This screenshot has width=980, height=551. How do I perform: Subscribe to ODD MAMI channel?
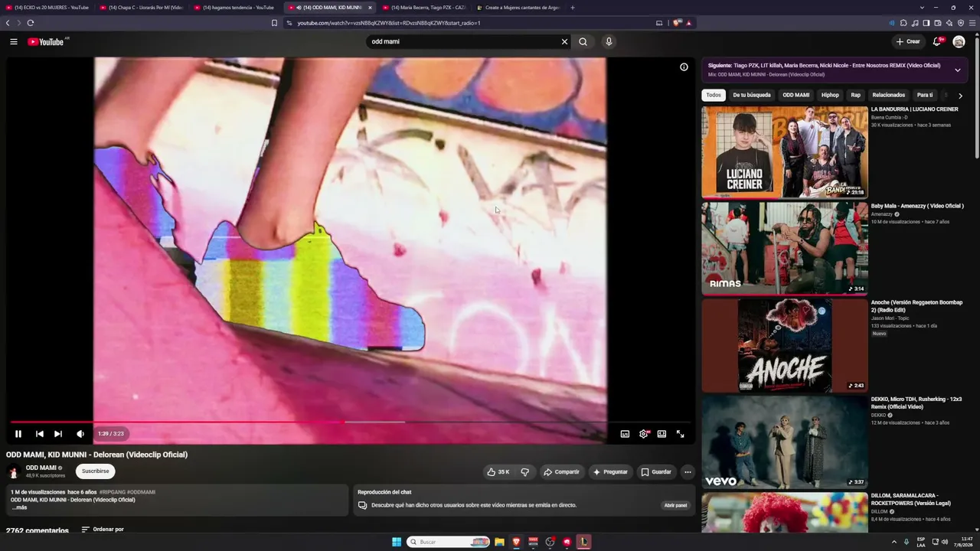(96, 471)
